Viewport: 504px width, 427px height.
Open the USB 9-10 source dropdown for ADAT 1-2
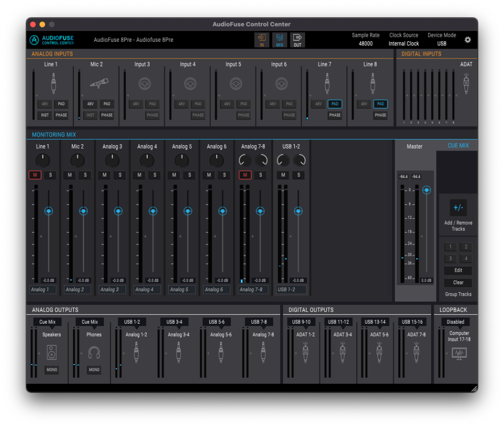pos(301,322)
